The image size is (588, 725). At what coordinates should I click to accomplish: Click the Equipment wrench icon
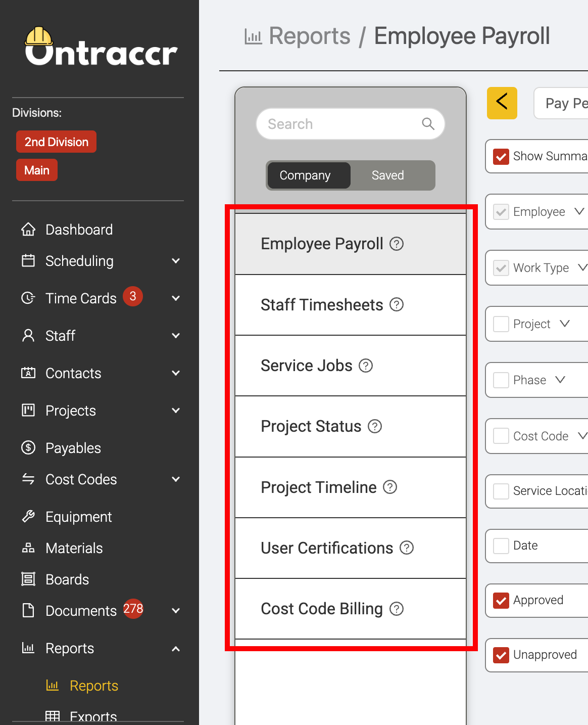point(28,516)
